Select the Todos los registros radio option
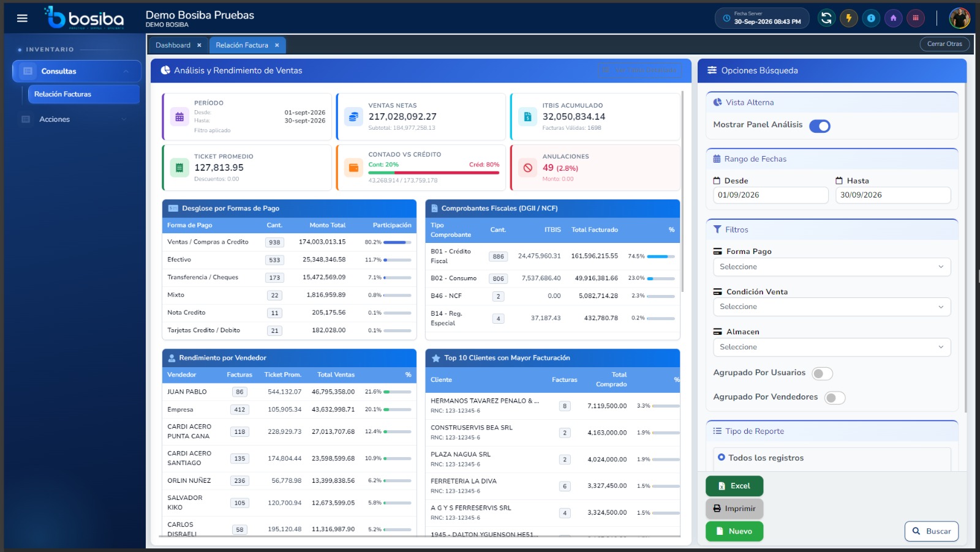This screenshot has width=980, height=552. pos(722,457)
